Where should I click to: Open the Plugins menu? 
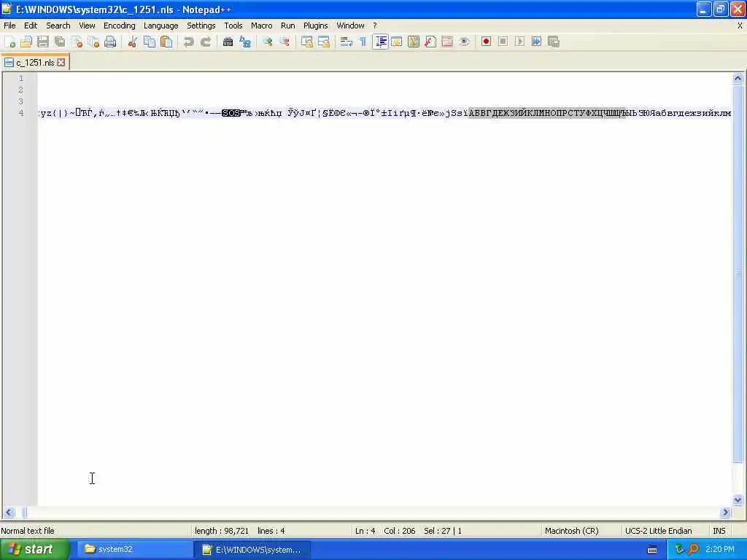click(315, 26)
